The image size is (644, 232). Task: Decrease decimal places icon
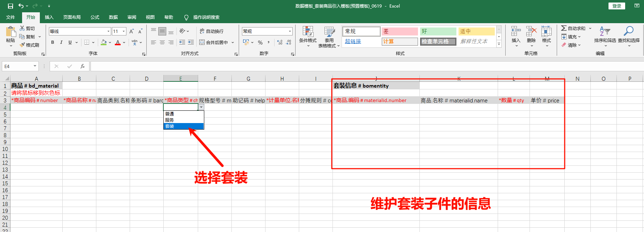pyautogui.click(x=289, y=42)
